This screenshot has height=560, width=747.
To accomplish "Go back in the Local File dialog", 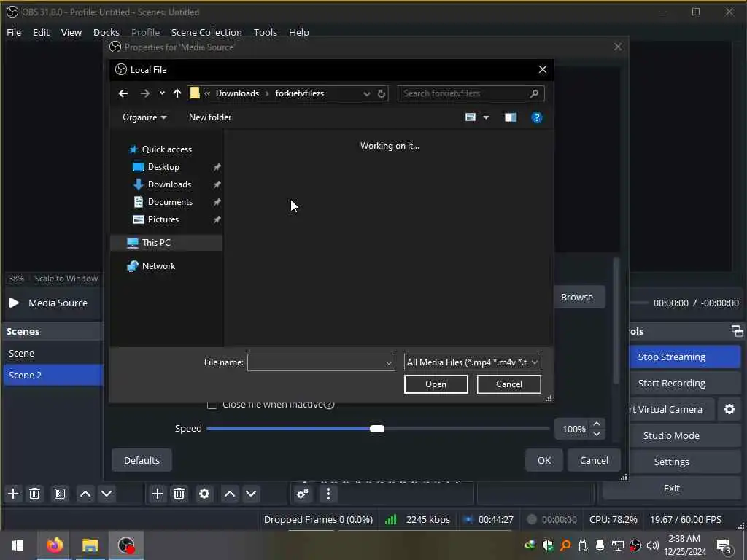I will click(x=123, y=93).
